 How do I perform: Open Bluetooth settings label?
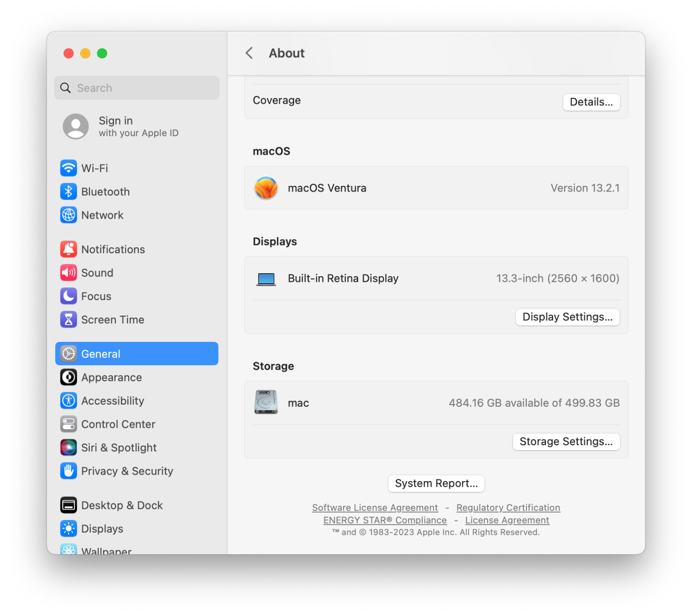point(106,192)
